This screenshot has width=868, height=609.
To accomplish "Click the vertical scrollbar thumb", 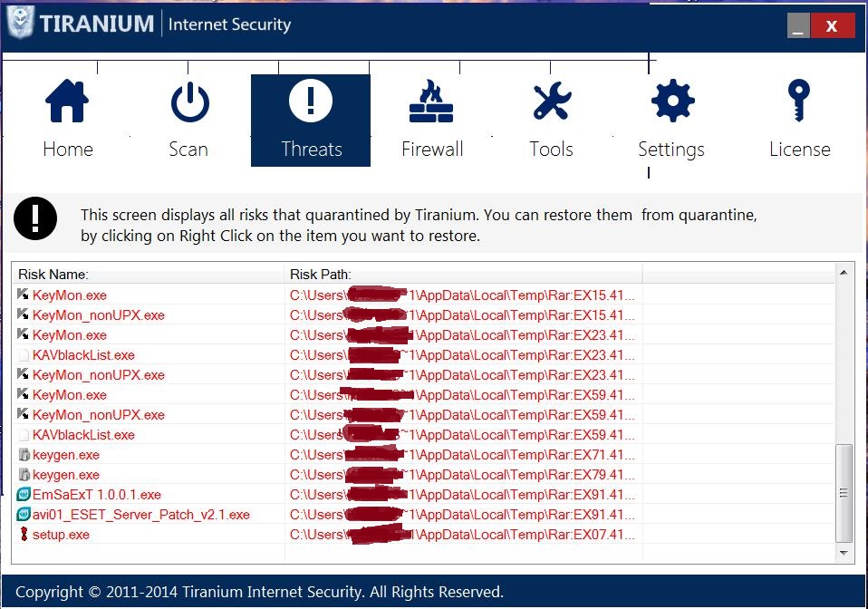I will [x=844, y=493].
